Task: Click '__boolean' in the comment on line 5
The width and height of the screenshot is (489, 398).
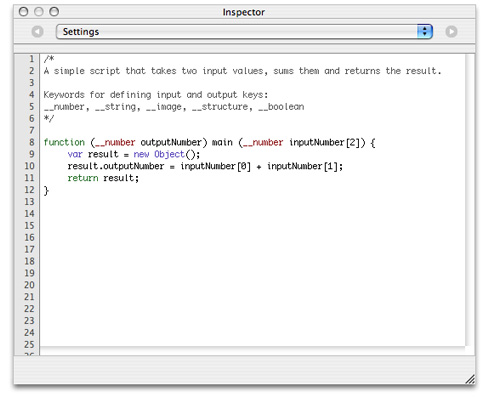Action: [x=281, y=107]
